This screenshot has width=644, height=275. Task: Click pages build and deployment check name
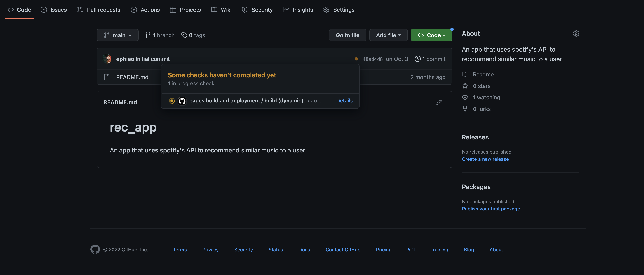[x=246, y=101]
